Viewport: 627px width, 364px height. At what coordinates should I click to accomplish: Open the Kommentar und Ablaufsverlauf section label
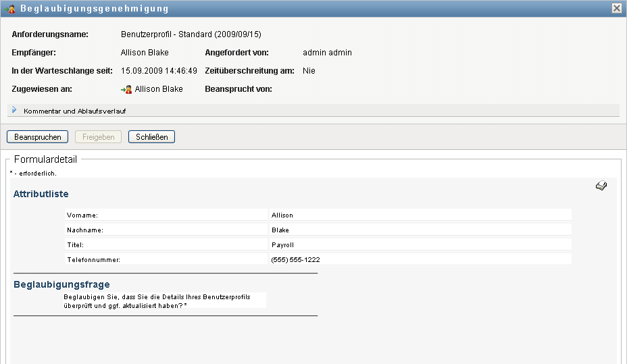[x=74, y=111]
